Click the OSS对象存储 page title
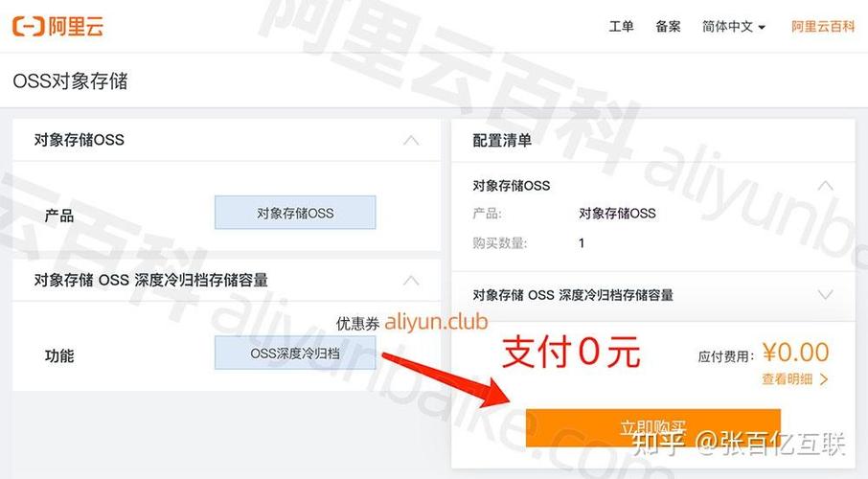868x479 pixels. click(70, 81)
